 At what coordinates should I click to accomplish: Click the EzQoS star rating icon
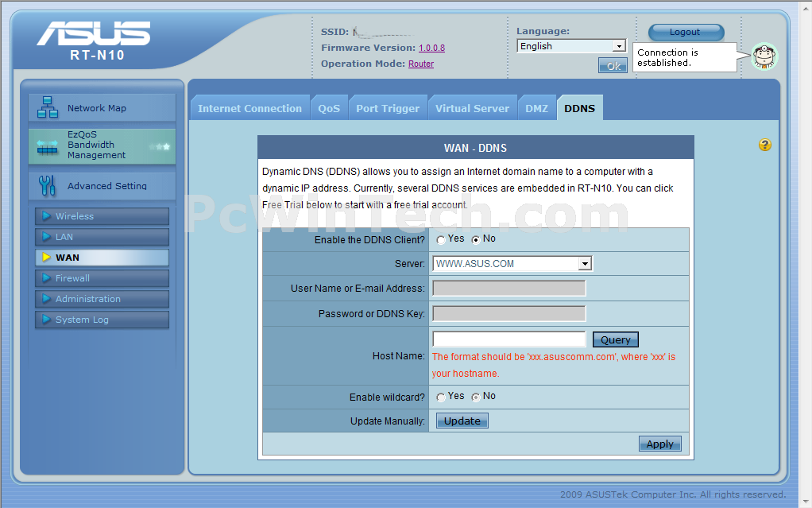click(x=160, y=147)
